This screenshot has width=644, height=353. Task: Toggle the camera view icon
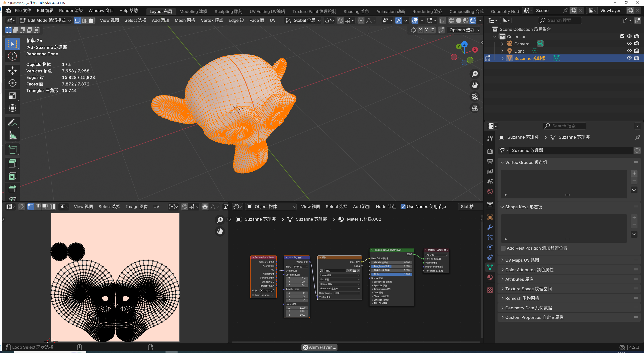tap(475, 97)
